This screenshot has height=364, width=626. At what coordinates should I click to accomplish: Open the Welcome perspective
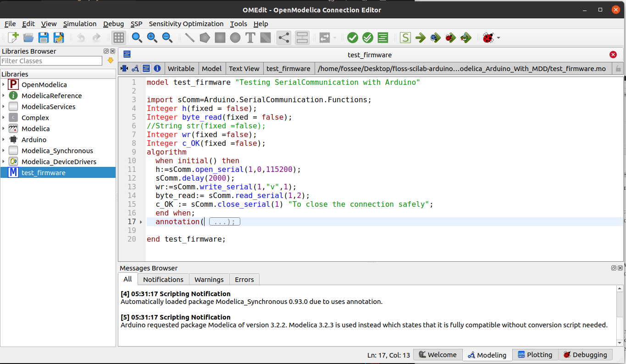pyautogui.click(x=438, y=354)
